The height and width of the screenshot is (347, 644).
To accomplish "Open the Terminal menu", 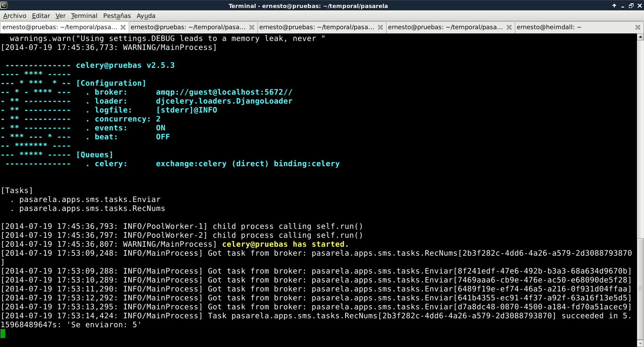I will click(x=84, y=16).
